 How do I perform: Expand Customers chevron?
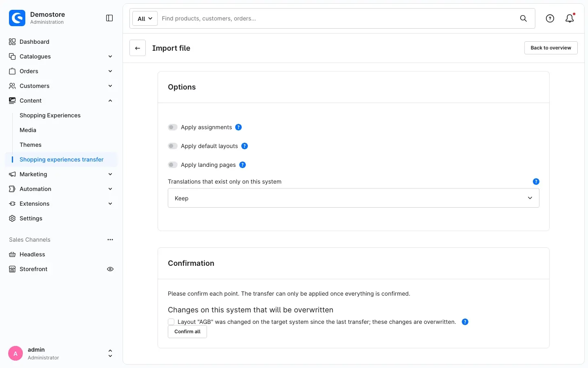[110, 86]
